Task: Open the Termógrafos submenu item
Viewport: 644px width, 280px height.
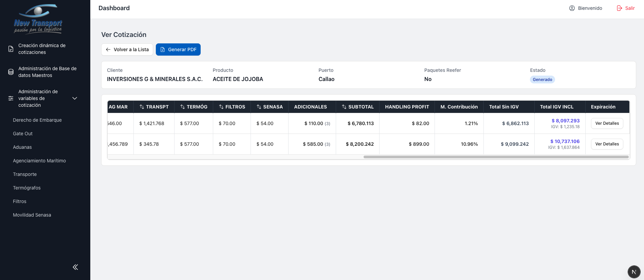Action: tap(27, 188)
